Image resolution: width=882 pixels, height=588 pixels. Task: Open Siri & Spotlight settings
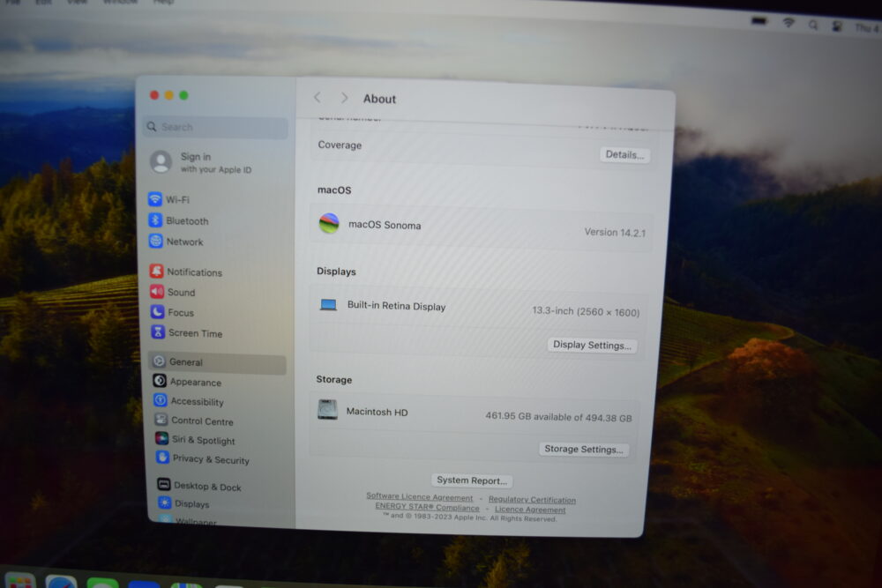click(195, 440)
